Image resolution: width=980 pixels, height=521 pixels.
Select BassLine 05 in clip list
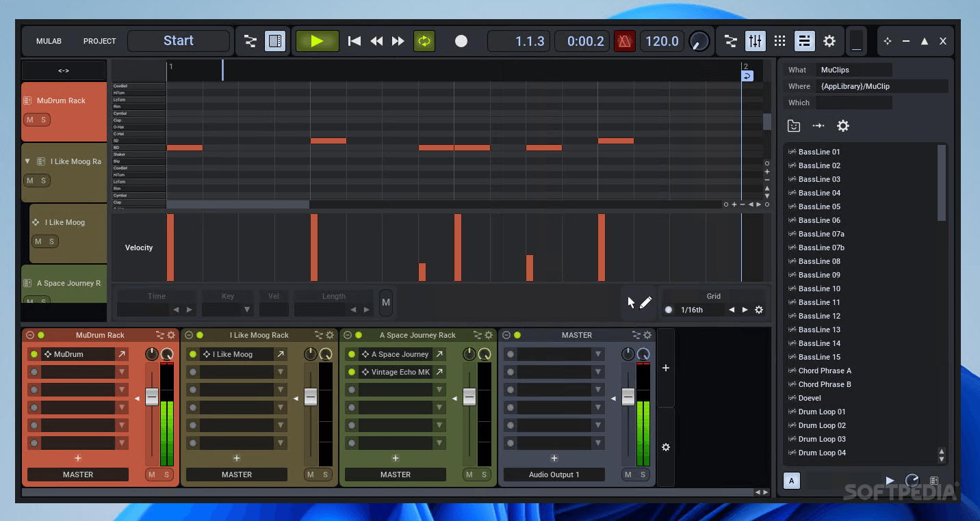click(819, 206)
